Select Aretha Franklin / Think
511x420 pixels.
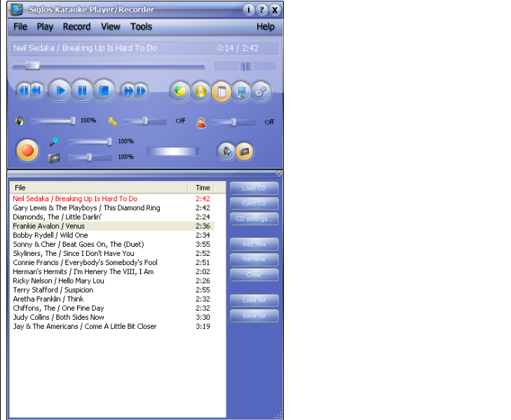[113, 299]
